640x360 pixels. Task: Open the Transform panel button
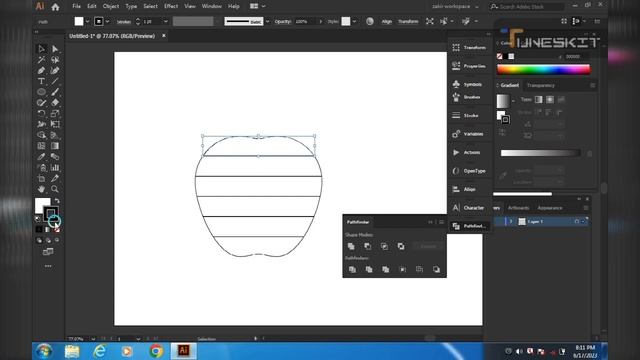coord(469,47)
